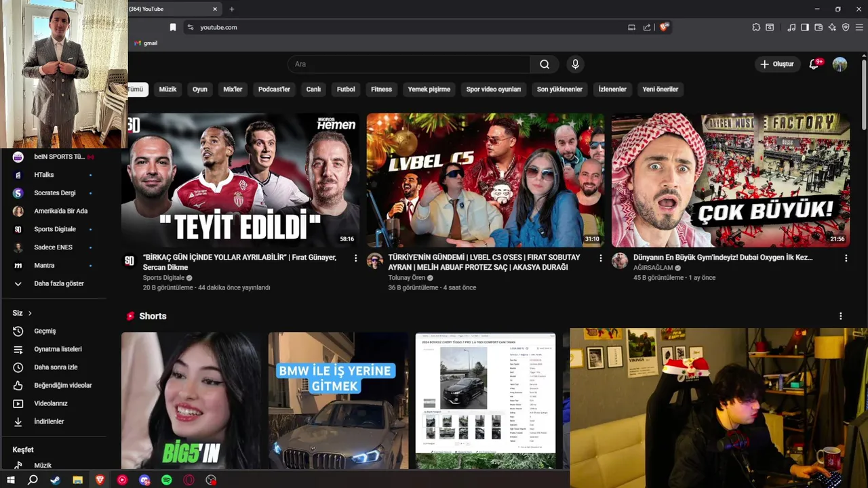Open the Shorts section more options menu

click(840, 316)
